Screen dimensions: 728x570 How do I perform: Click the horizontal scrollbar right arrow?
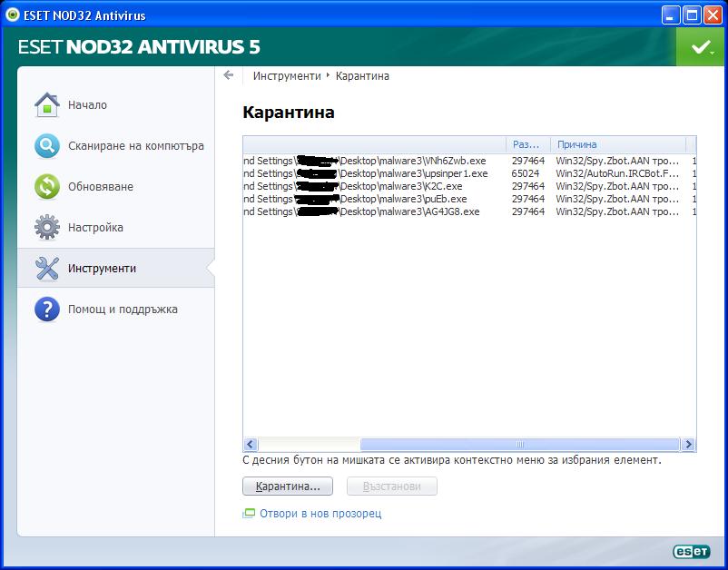688,444
